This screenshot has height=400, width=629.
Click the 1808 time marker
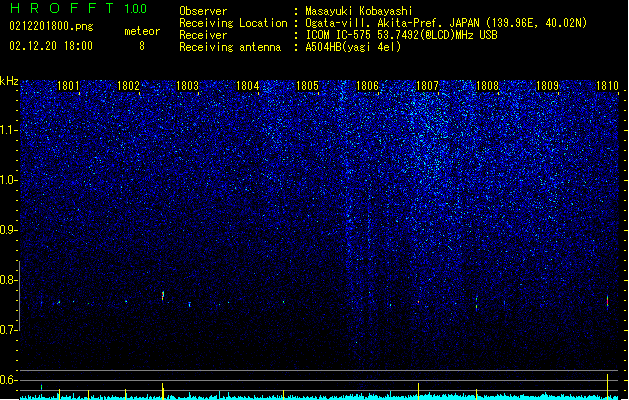pyautogui.click(x=487, y=86)
